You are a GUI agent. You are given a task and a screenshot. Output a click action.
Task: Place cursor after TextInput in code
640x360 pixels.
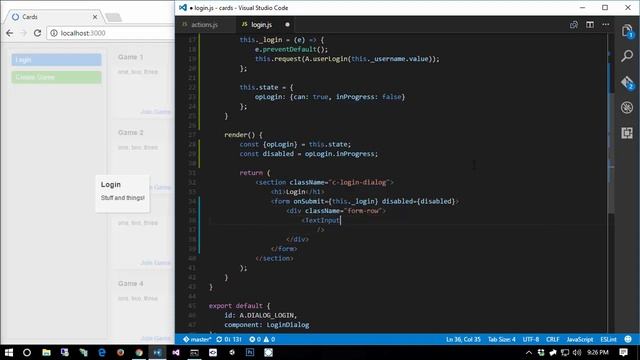[x=340, y=220]
